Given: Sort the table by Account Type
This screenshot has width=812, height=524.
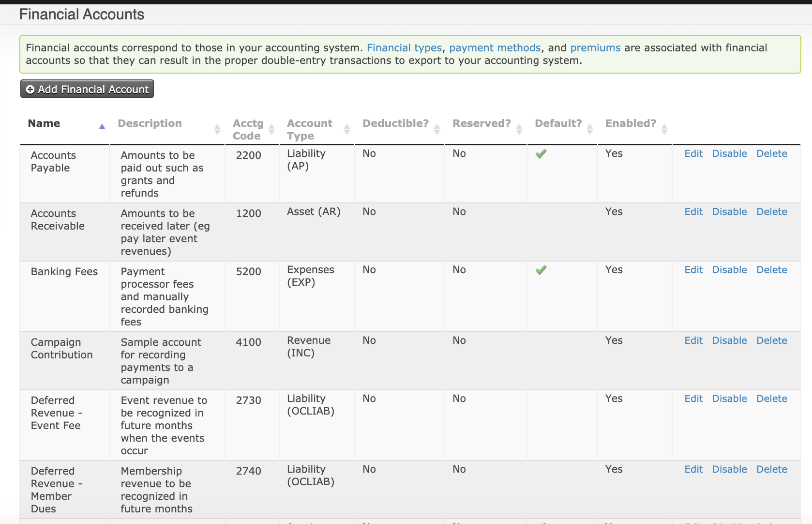Looking at the screenshot, I should [346, 129].
